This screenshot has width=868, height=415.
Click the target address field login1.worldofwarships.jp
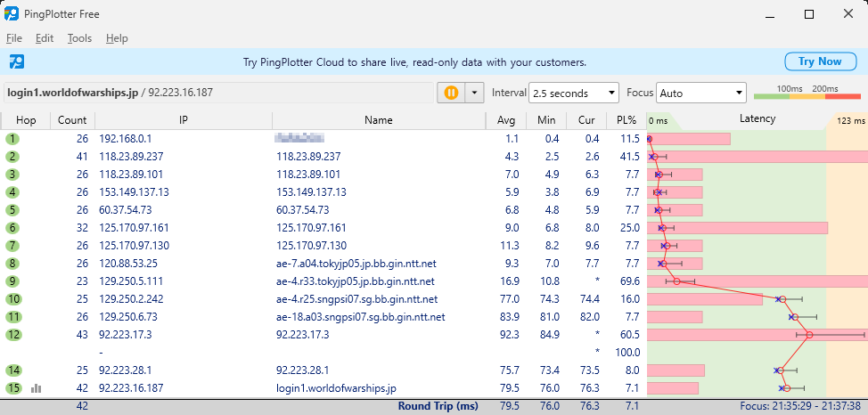coord(219,93)
